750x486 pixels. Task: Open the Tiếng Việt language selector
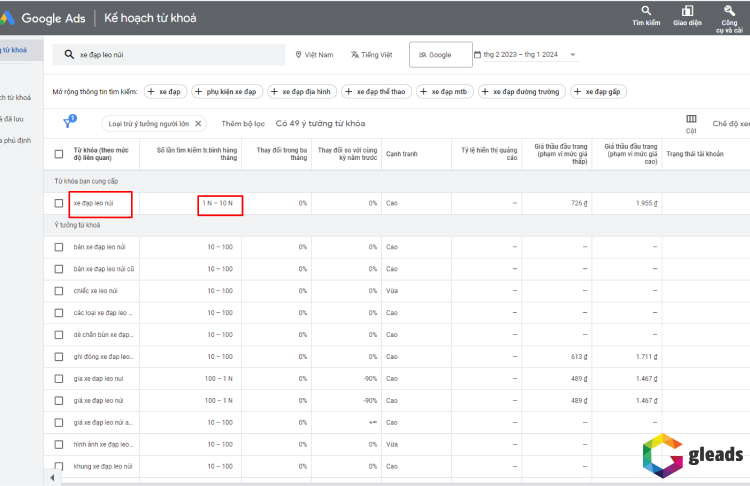(371, 55)
